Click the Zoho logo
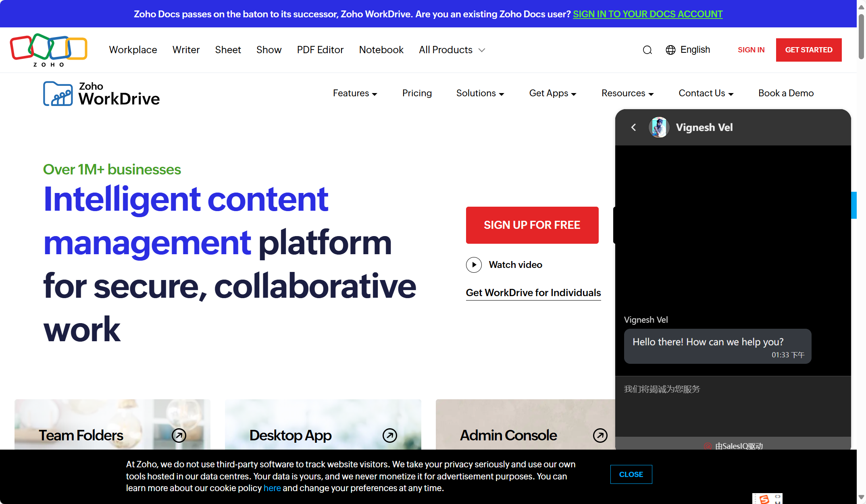This screenshot has height=504, width=866. [48, 50]
